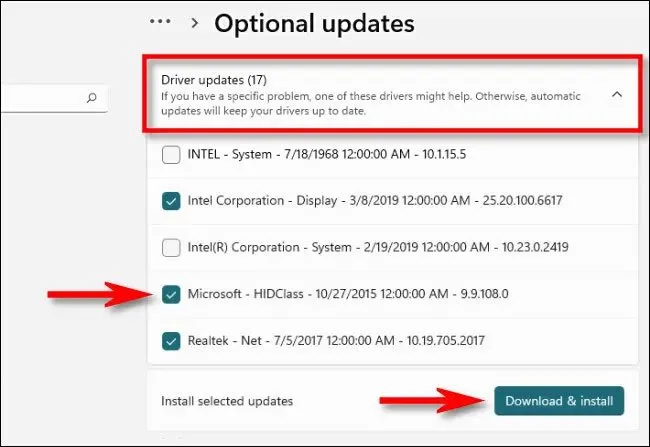650x447 pixels.
Task: Click the Install selected updates text
Action: [x=227, y=401]
